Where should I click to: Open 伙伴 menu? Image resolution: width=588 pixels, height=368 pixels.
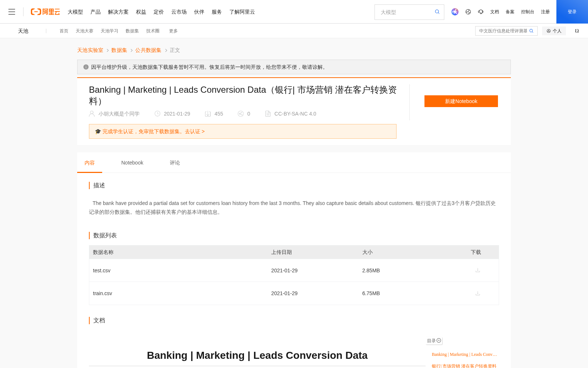pos(199,12)
